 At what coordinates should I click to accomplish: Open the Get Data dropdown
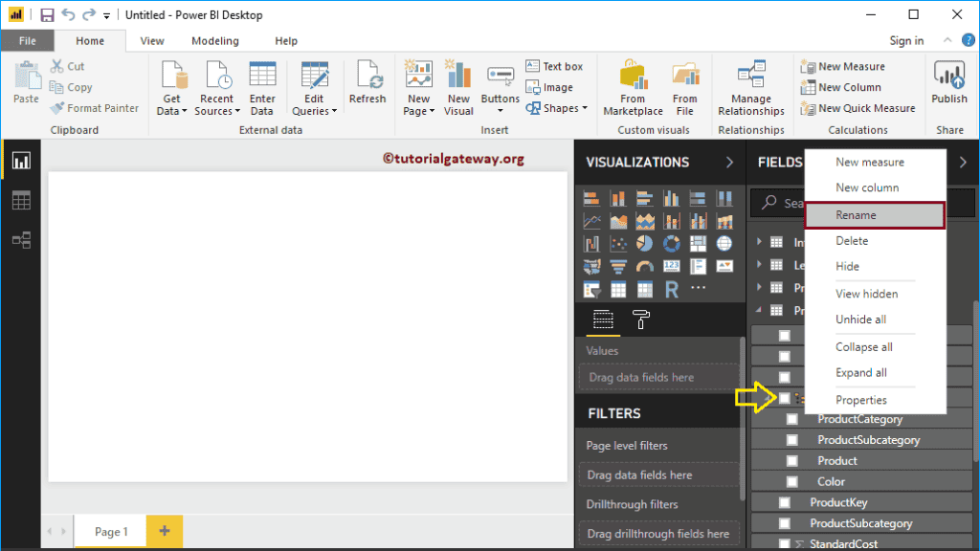(x=171, y=104)
